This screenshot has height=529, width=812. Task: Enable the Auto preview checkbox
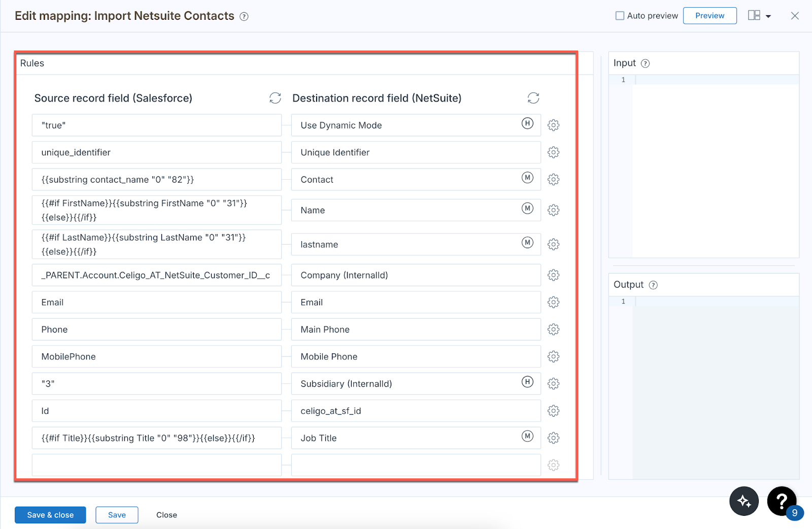click(620, 16)
